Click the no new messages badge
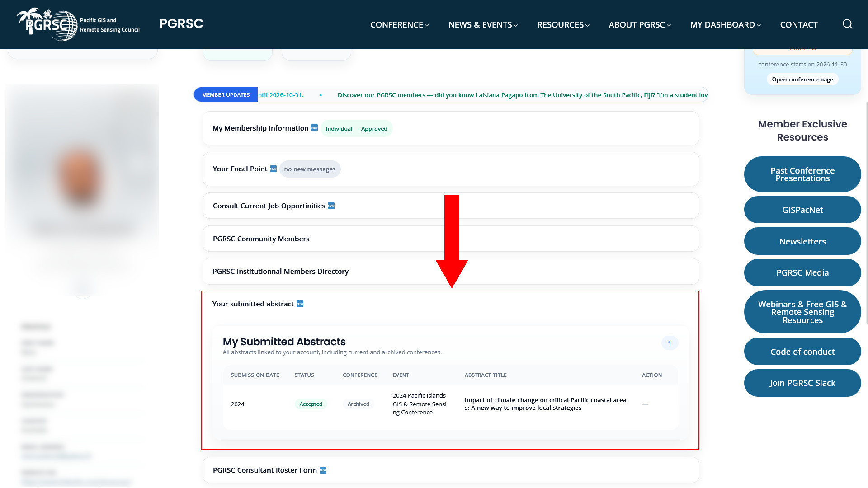The height and width of the screenshot is (488, 868). tap(310, 169)
